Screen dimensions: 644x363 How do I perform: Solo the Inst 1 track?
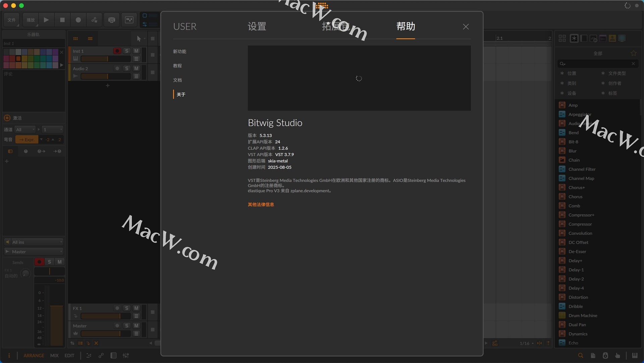point(126,51)
